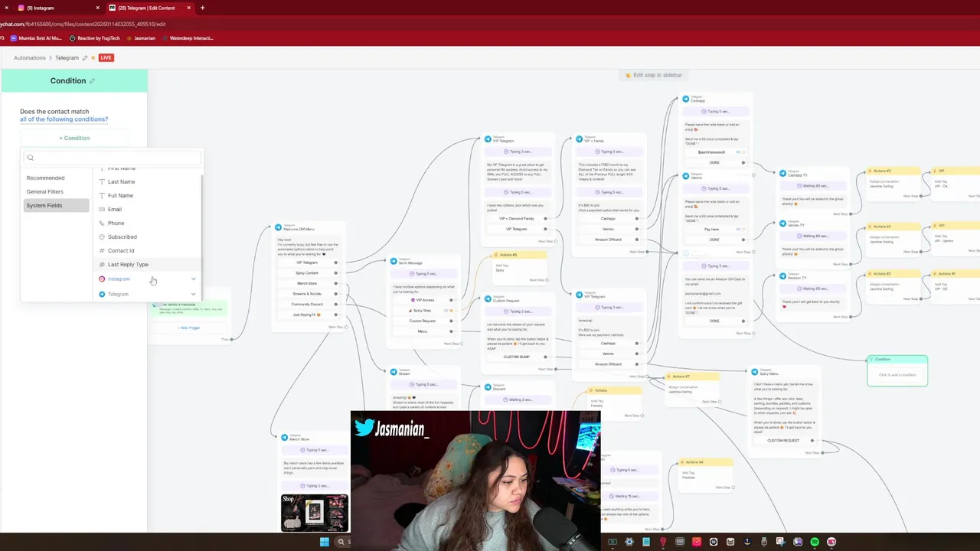Go to Automations breadcrumb
The height and width of the screenshot is (551, 980).
point(30,58)
